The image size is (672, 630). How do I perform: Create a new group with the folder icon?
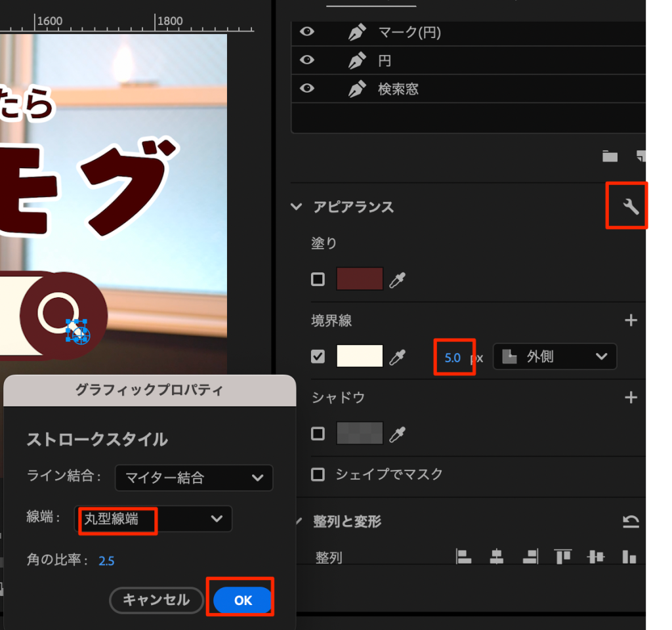pos(610,156)
